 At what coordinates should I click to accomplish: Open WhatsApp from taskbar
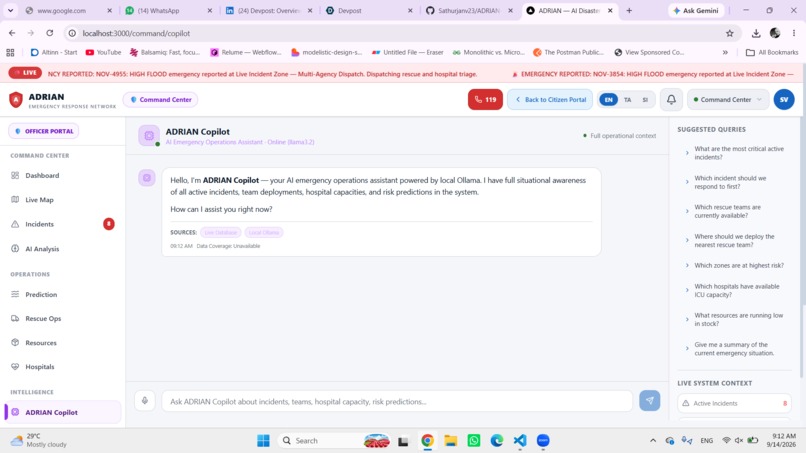tap(474, 441)
